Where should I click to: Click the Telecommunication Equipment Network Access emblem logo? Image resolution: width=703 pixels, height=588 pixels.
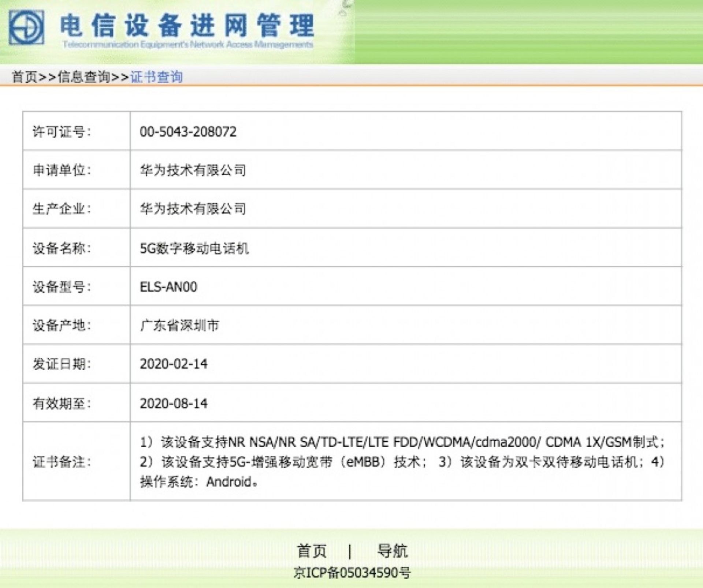(27, 26)
